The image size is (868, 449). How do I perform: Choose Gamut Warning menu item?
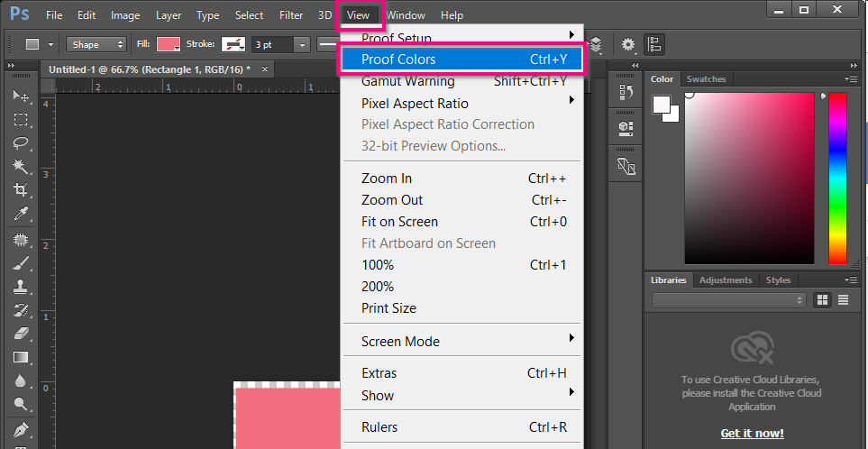462,81
